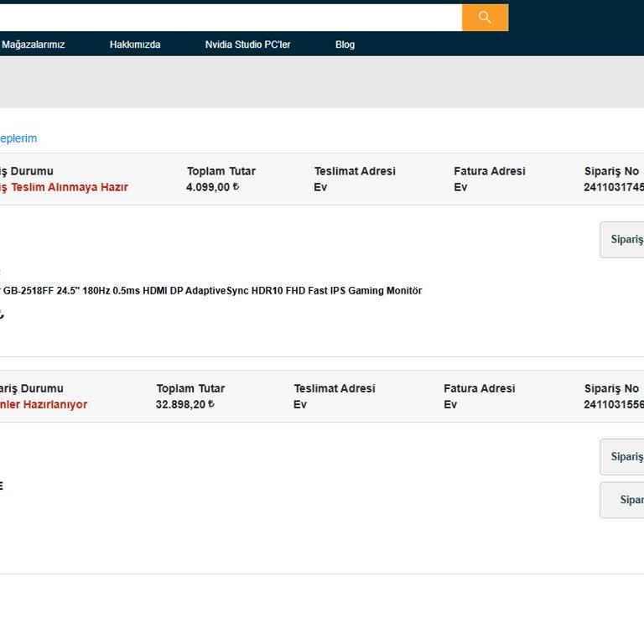Open Nvidia Studio PC'ler menu item
Viewport: 644px width, 644px height.
(x=247, y=44)
